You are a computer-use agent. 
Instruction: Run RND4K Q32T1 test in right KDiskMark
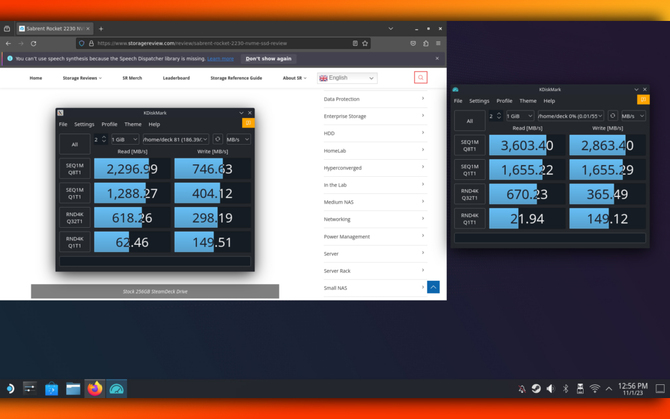[470, 194]
